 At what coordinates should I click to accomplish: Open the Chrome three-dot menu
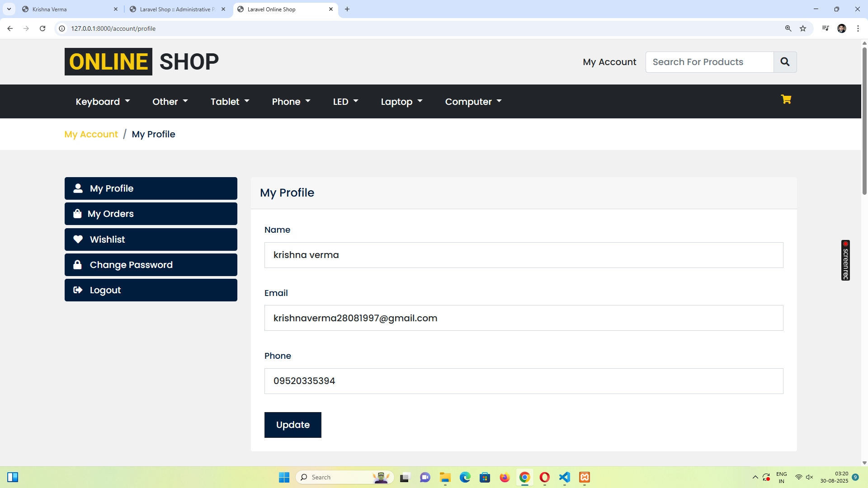(858, 28)
